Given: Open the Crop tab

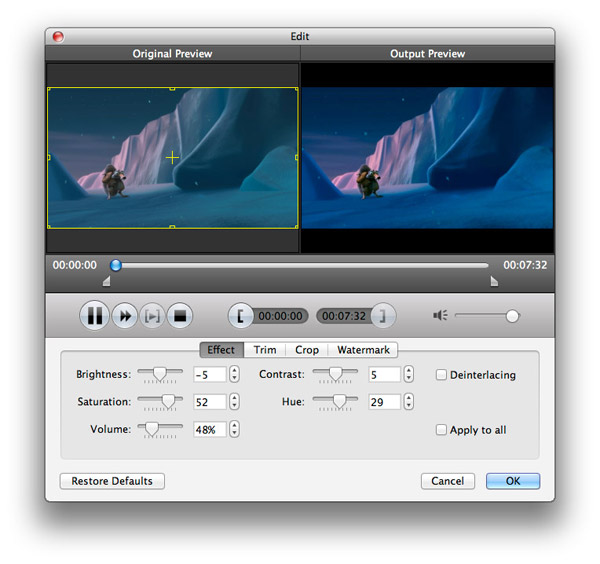Looking at the screenshot, I should [x=307, y=350].
